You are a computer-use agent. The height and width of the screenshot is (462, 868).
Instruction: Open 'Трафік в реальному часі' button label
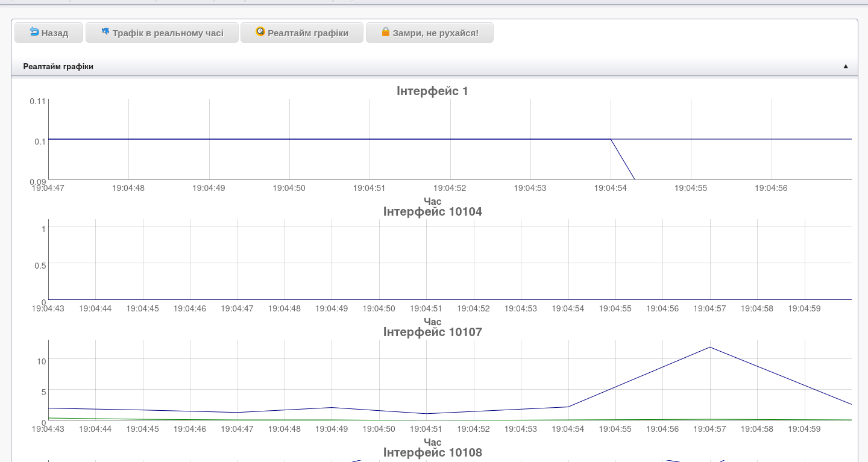[168, 33]
